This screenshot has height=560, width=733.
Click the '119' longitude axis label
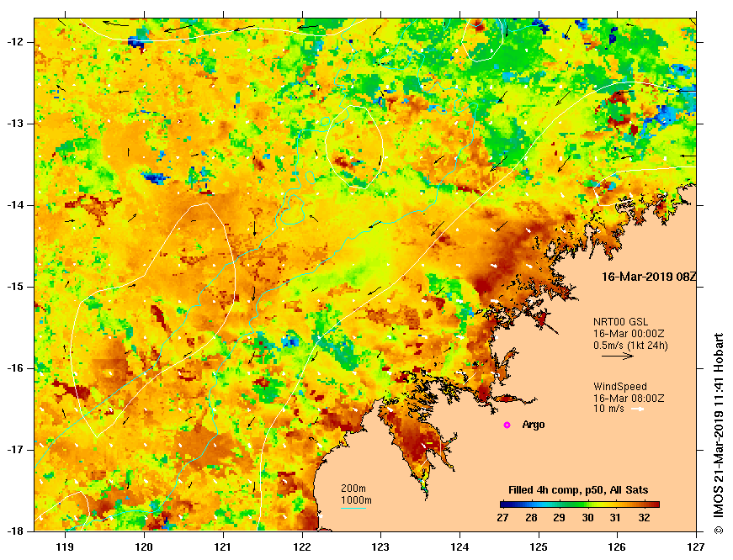pyautogui.click(x=65, y=547)
